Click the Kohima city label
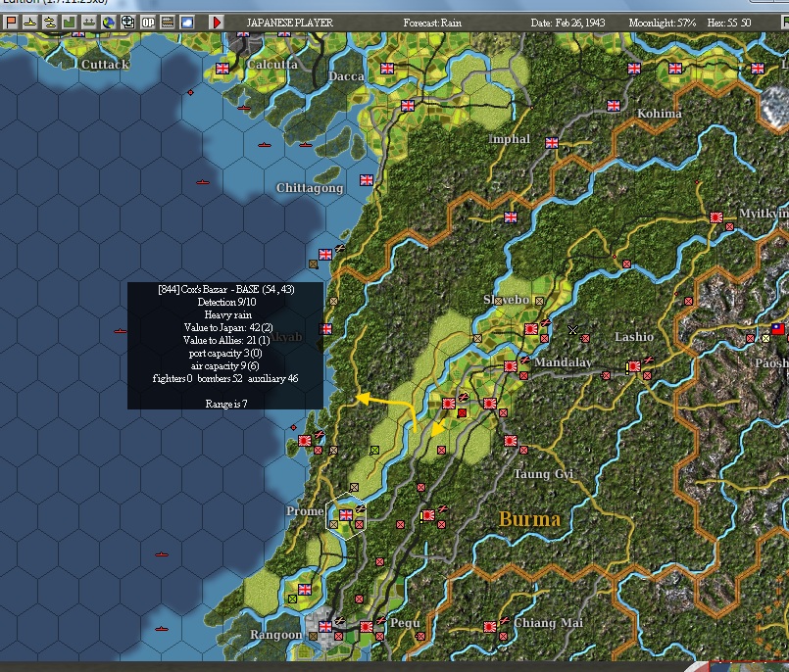 [x=660, y=114]
